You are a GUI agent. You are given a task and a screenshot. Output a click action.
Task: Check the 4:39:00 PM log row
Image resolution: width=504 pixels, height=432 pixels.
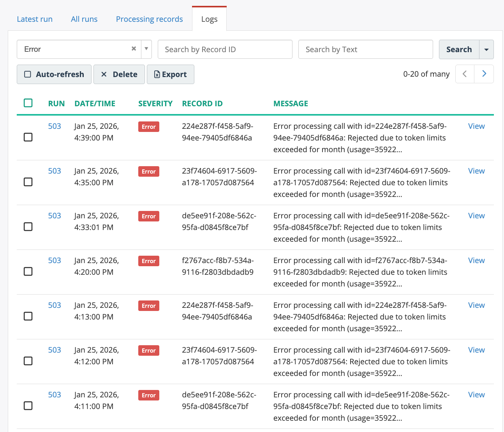tap(28, 137)
